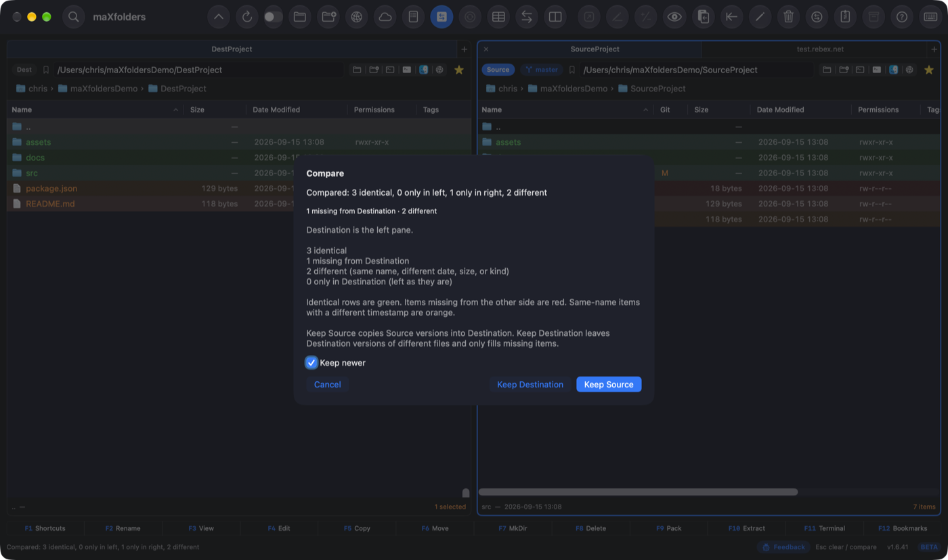Flip the toolbar toggle switch

[x=273, y=17]
